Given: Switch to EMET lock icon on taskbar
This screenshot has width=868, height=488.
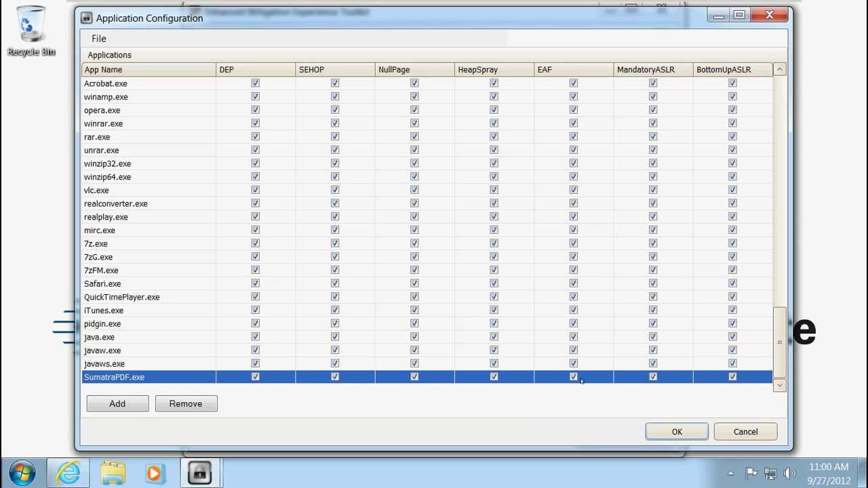Looking at the screenshot, I should [200, 473].
